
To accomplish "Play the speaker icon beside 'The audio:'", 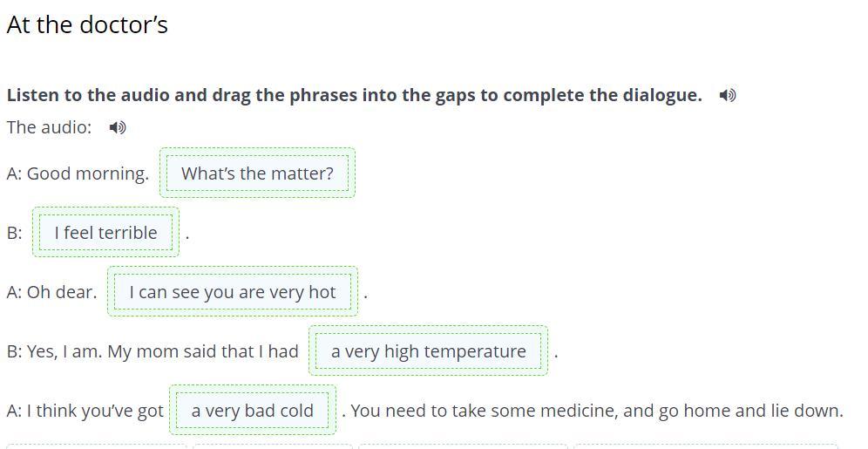I will point(118,127).
